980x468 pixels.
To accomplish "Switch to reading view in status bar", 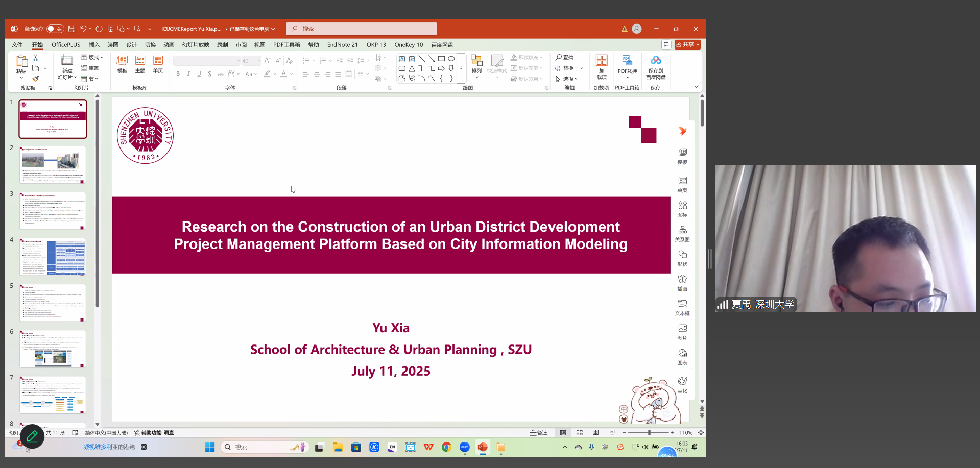I will pyautogui.click(x=596, y=433).
